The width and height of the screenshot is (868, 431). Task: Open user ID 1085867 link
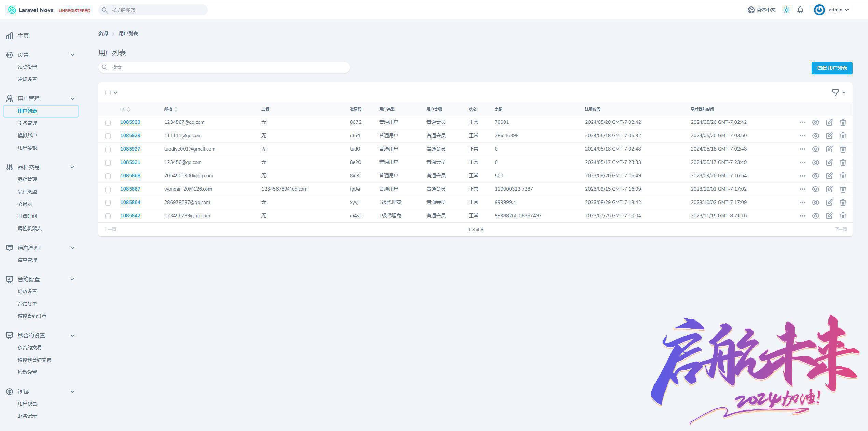pyautogui.click(x=130, y=189)
